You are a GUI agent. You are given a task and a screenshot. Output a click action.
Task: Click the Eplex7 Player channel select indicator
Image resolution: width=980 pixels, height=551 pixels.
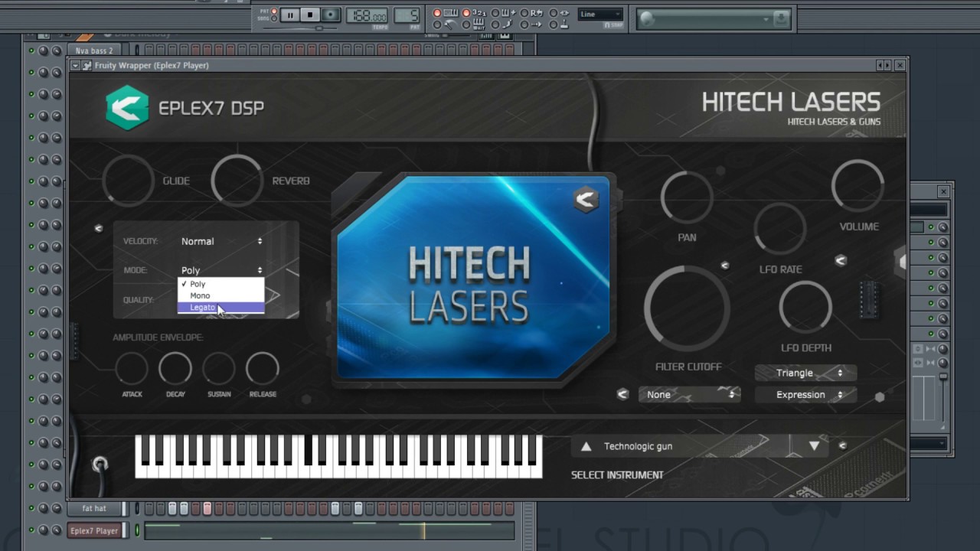point(138,530)
